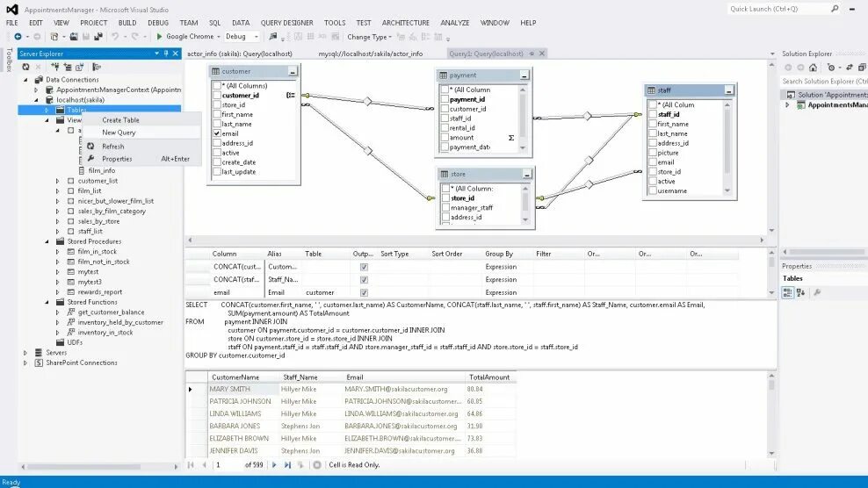868x488 pixels.
Task: Collapse the Data Connections node
Action: click(25, 80)
